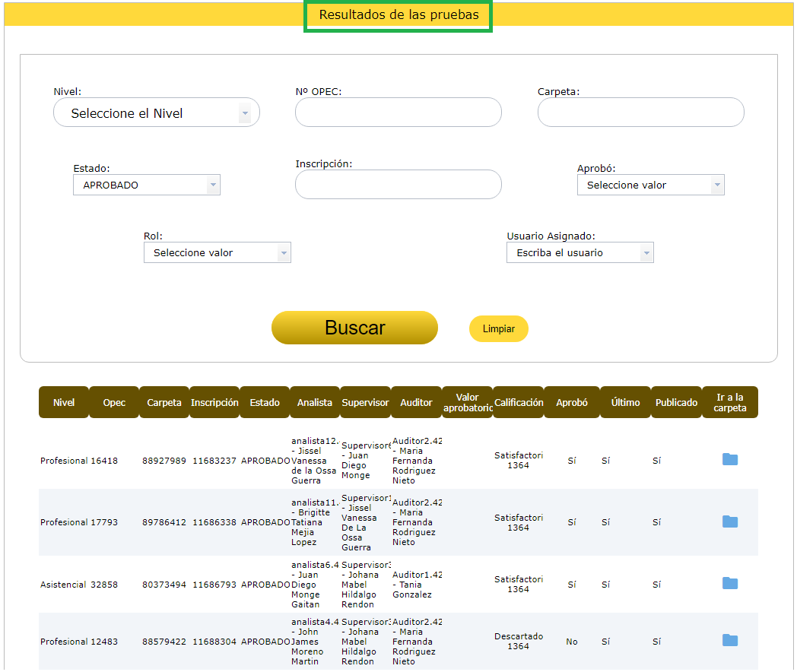Screen dimensions: 797x672
Task: Open the Usuario Asignado combo box
Action: 579,252
